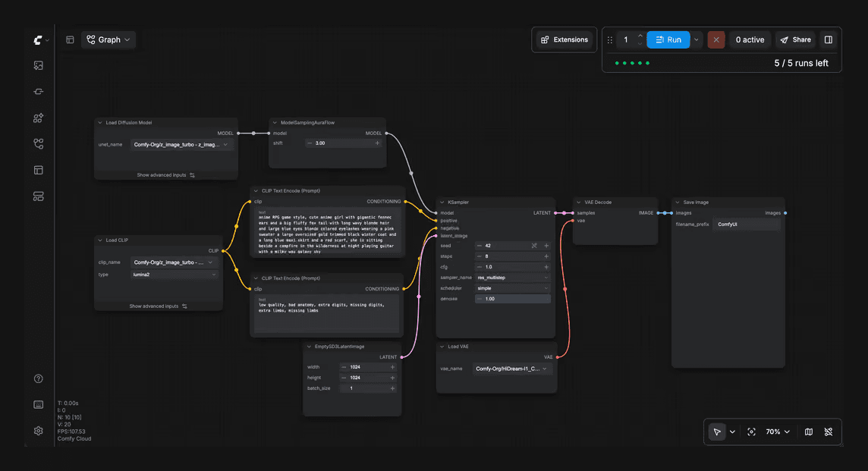Screen dimensions: 868x471
Task: Open the ComfyUI logo menu
Action: (40, 40)
